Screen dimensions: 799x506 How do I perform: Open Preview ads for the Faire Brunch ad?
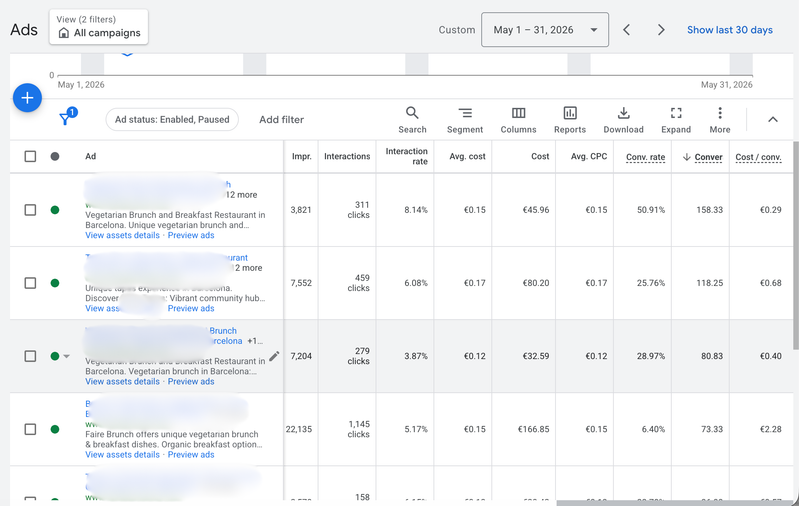191,455
